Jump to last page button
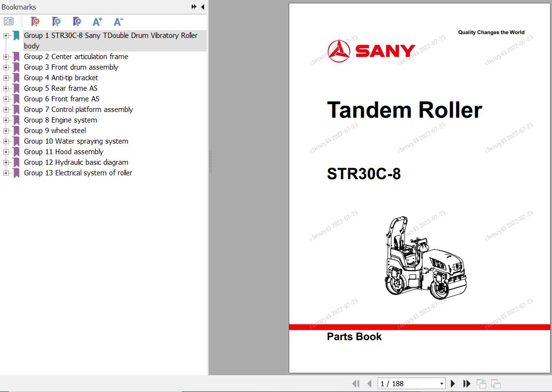The width and height of the screenshot is (552, 392). coord(467,383)
